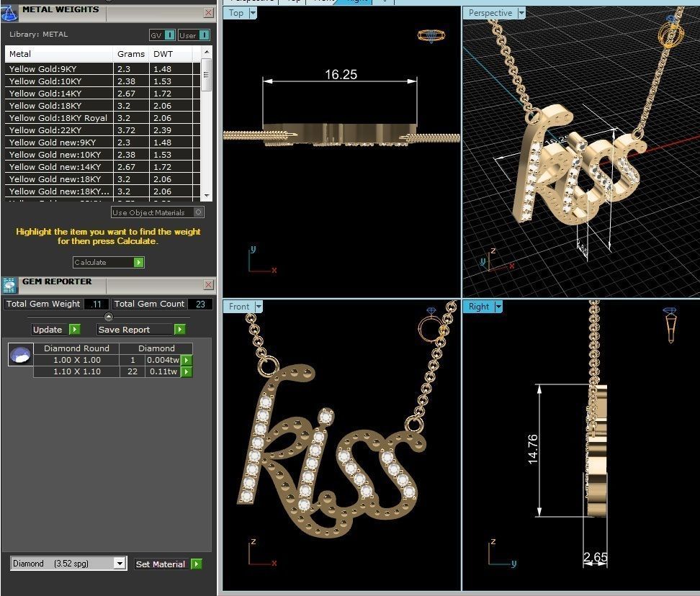The image size is (700, 596).
Task: Toggle the GV library switch
Action: tap(169, 35)
